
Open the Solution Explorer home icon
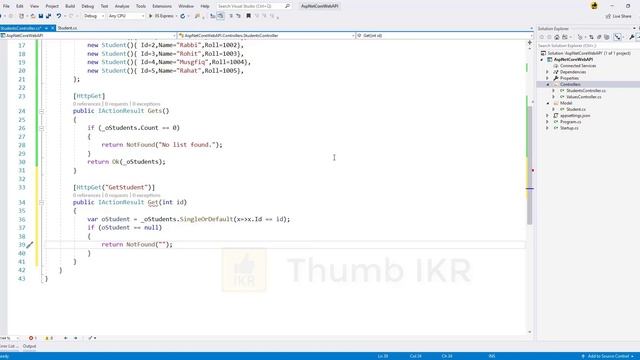[x=557, y=37]
